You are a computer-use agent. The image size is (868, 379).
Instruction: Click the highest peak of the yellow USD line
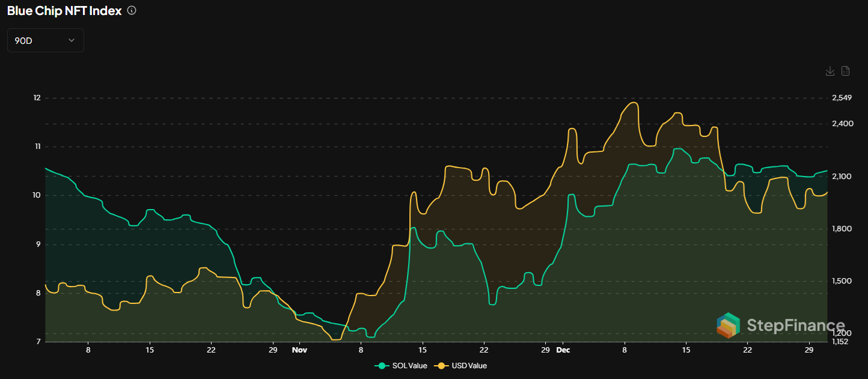coord(634,103)
